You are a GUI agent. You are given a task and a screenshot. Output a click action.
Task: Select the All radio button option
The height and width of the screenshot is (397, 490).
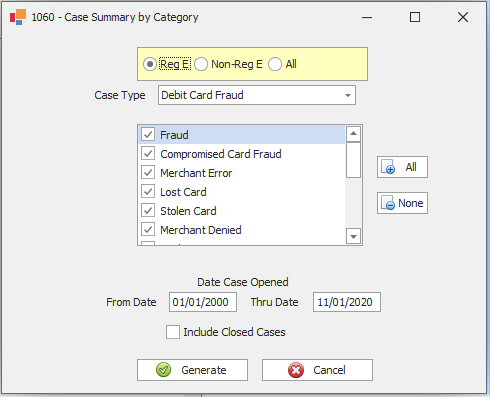275,64
